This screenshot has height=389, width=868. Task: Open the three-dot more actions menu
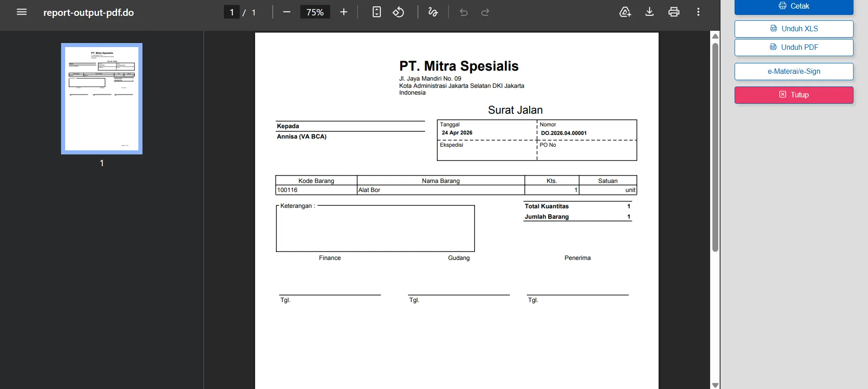pyautogui.click(x=698, y=12)
